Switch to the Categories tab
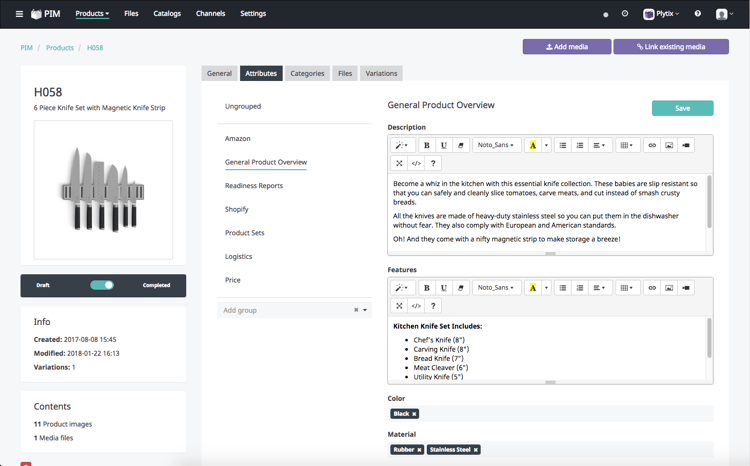Image resolution: width=750 pixels, height=466 pixels. tap(307, 74)
